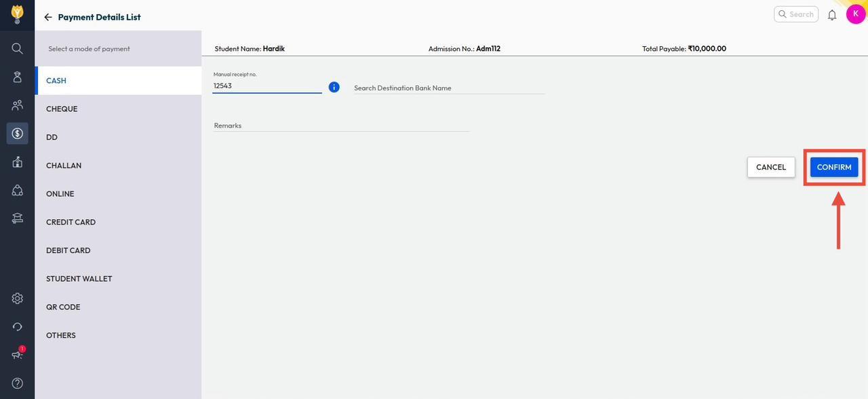
Task: Click the announcements megaphone icon
Action: (x=18, y=355)
